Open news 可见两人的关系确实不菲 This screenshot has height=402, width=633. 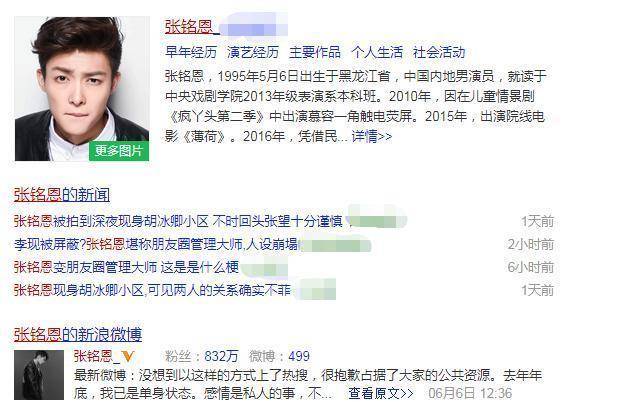(x=152, y=290)
